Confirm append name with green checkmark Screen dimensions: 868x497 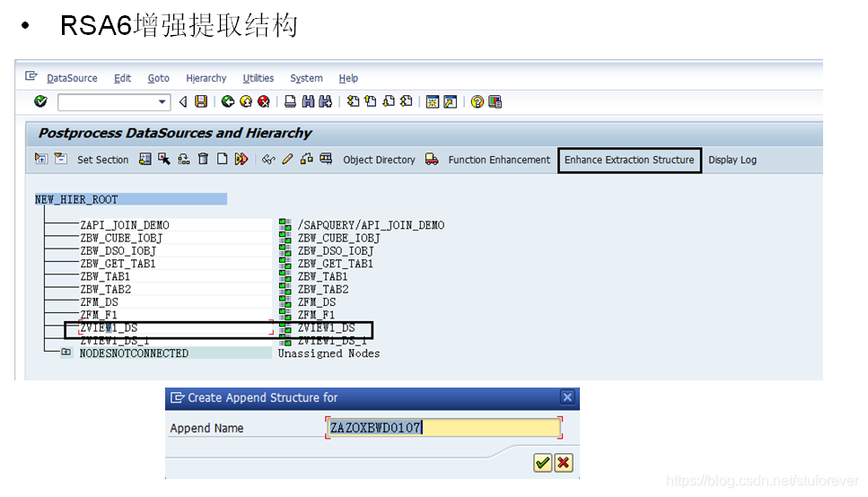tap(542, 463)
